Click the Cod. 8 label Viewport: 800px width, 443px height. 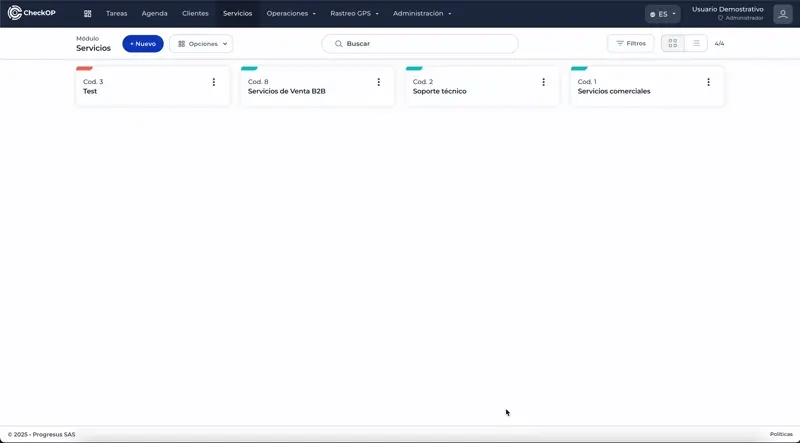258,82
